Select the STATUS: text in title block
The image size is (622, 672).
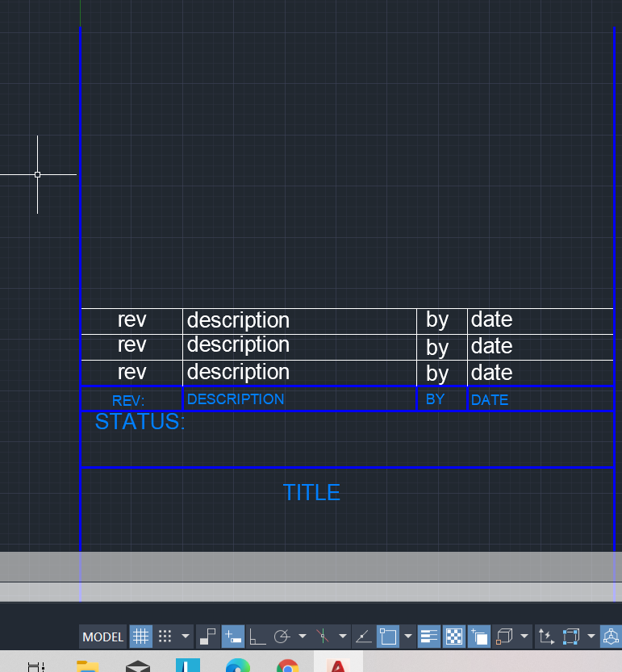point(140,421)
